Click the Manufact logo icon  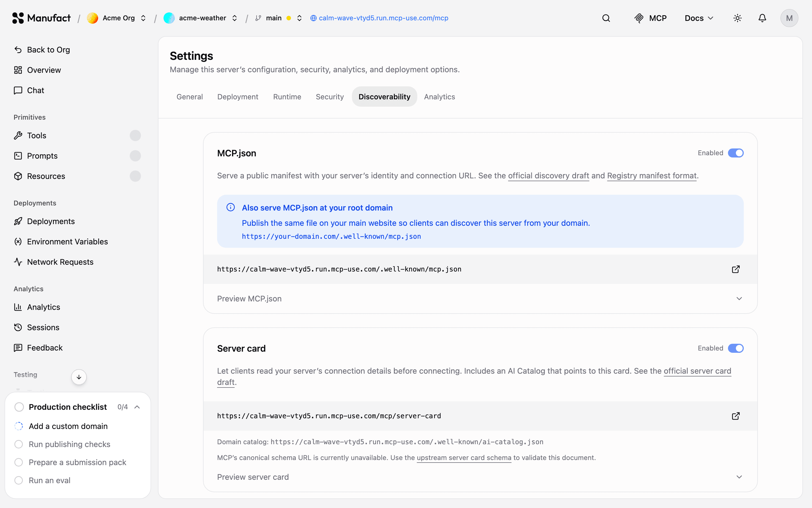pos(18,18)
